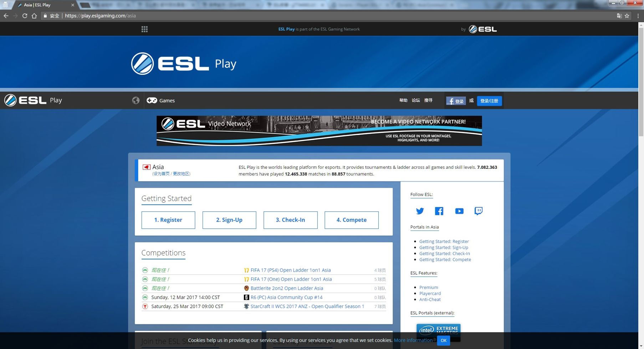Click the Saturday, 25 Mar 2017 09:00 CST entry
The height and width of the screenshot is (349, 644).
[187, 306]
